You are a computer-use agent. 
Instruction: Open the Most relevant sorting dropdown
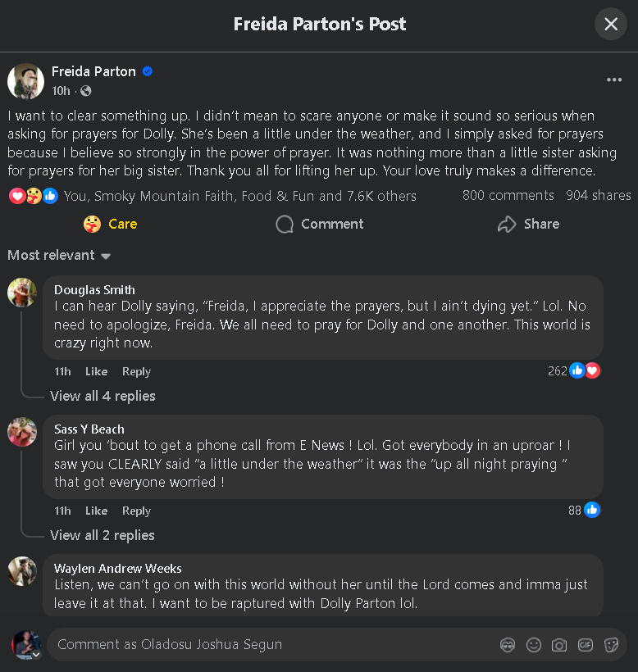point(59,256)
